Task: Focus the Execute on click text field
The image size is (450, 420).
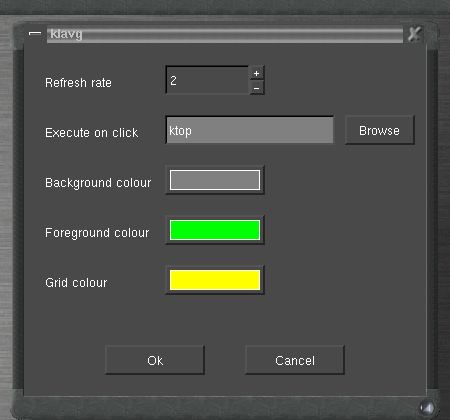Action: (x=250, y=130)
